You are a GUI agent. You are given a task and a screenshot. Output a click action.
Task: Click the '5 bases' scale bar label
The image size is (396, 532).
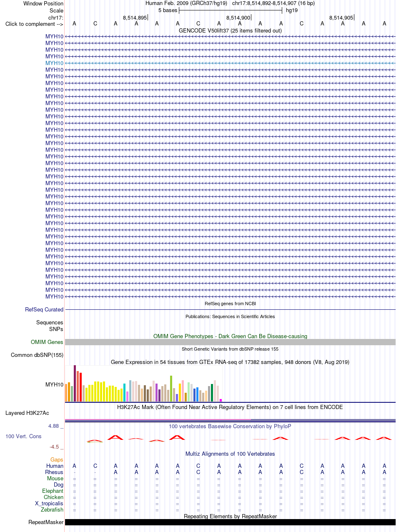168,10
